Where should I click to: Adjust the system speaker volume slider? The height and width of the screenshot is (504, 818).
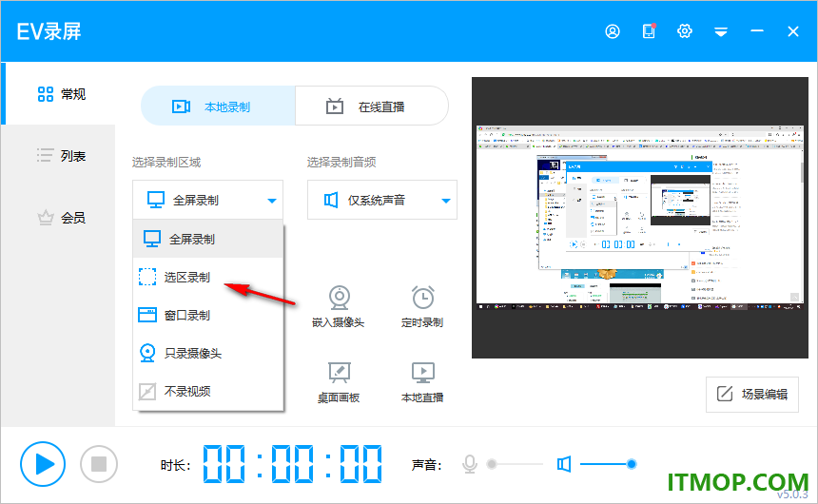(x=609, y=464)
